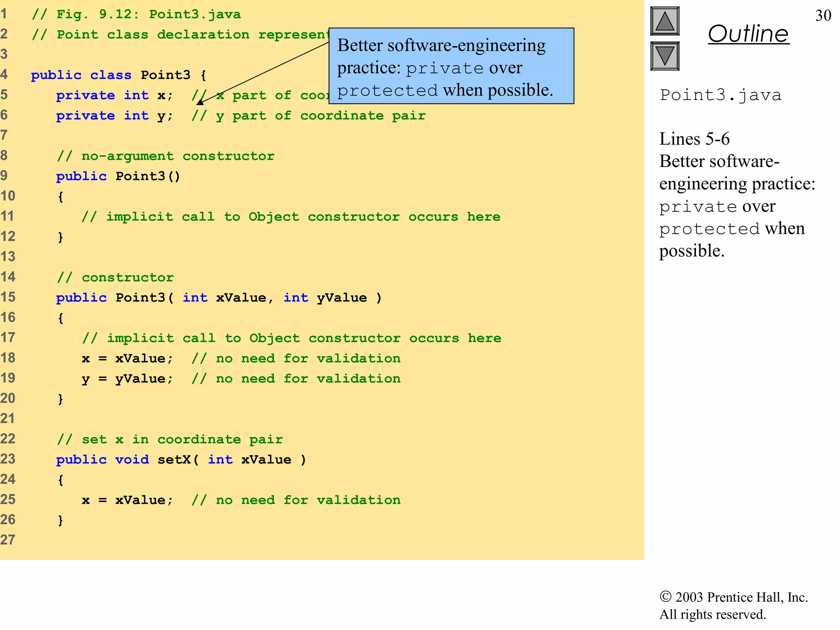This screenshot has height=630, width=840.
Task: Click line number 27 in the gutter
Action: pyautogui.click(x=8, y=540)
